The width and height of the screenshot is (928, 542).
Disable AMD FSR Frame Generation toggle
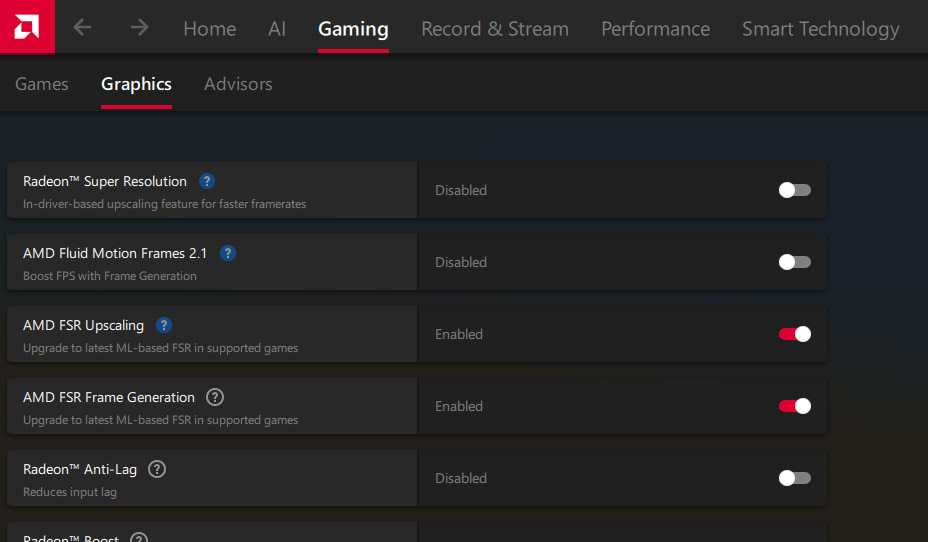tap(794, 406)
